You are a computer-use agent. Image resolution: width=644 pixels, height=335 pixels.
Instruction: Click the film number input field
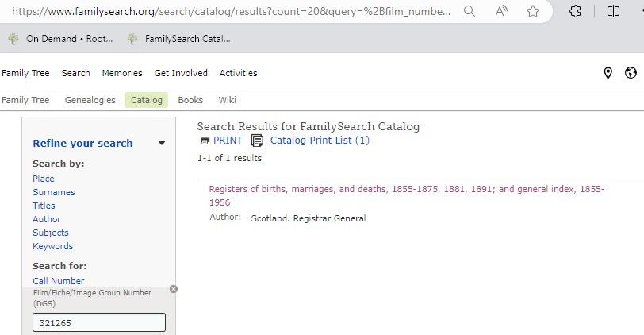tap(99, 322)
